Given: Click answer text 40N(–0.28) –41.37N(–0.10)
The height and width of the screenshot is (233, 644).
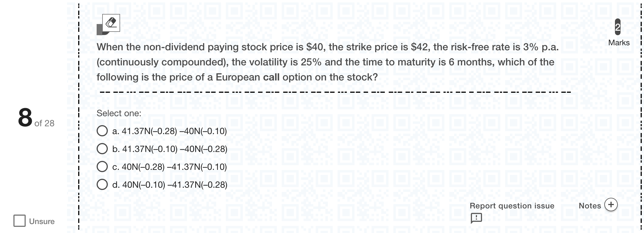Looking at the screenshot, I should pos(174,167).
